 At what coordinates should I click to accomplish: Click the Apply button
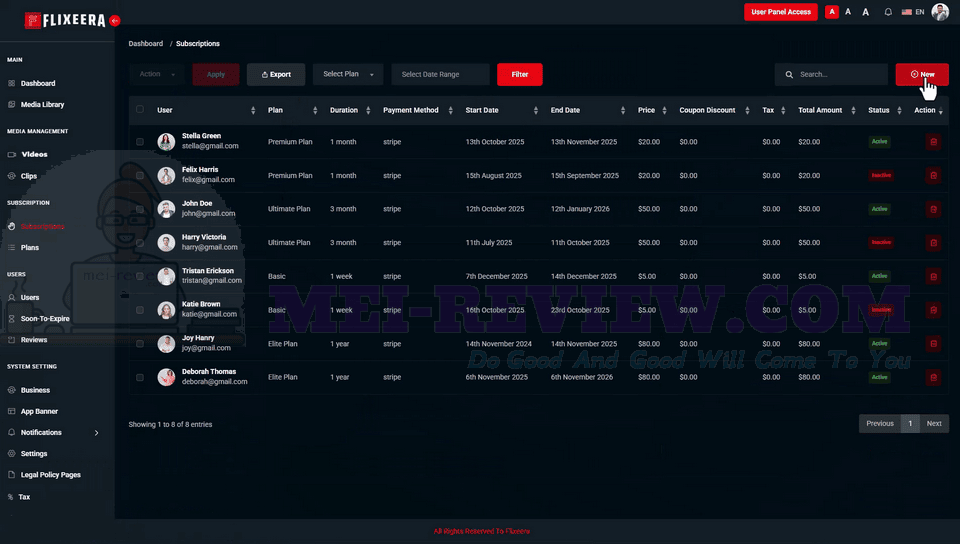pyautogui.click(x=216, y=74)
